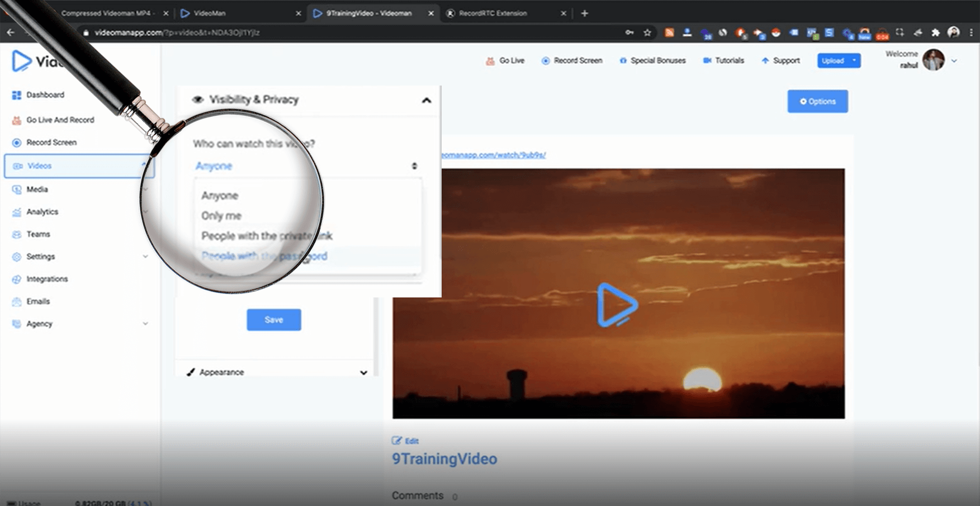Click the Edit link above video title

[405, 441]
